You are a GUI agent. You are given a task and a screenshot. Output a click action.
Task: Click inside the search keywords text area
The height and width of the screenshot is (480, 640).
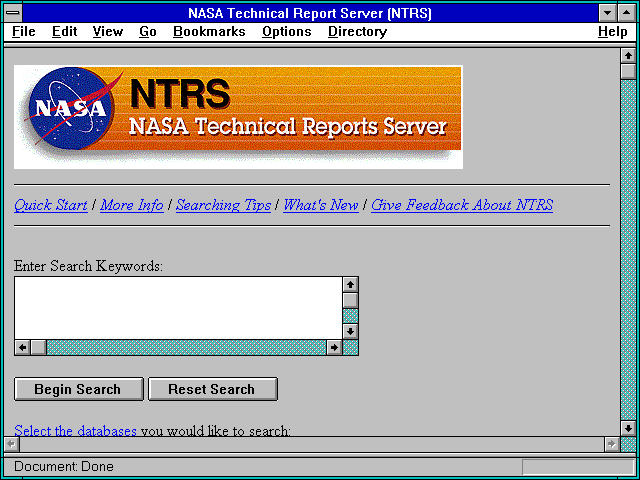click(178, 308)
